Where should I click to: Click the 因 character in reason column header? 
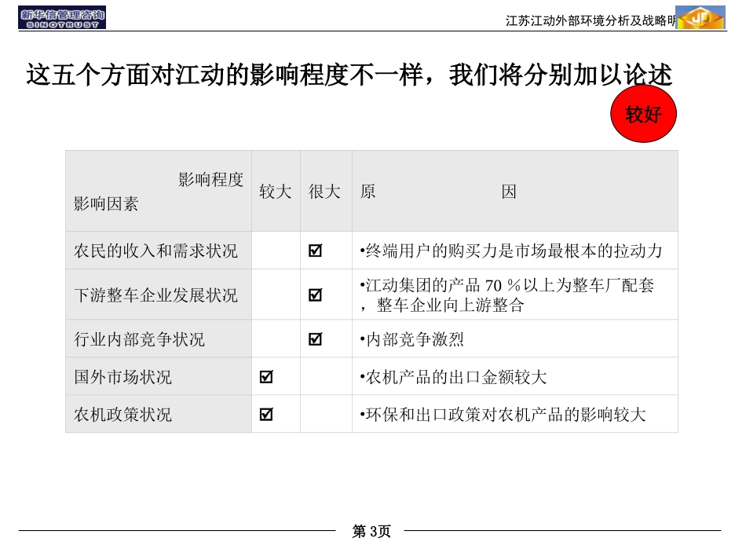(509, 192)
